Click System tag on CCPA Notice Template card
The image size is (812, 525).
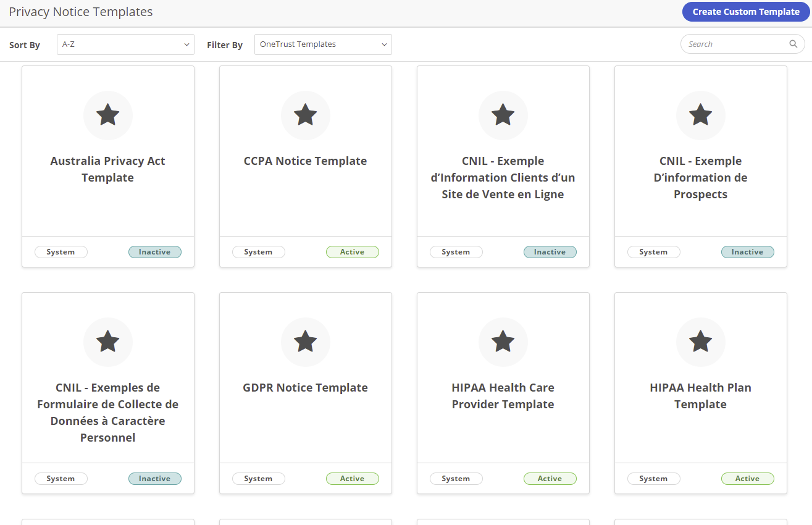coord(259,252)
